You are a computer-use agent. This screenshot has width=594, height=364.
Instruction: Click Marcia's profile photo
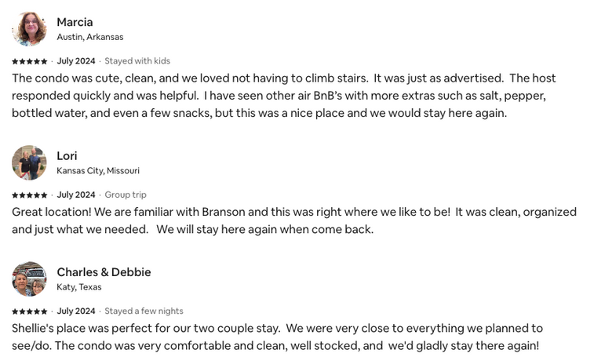coord(29,29)
